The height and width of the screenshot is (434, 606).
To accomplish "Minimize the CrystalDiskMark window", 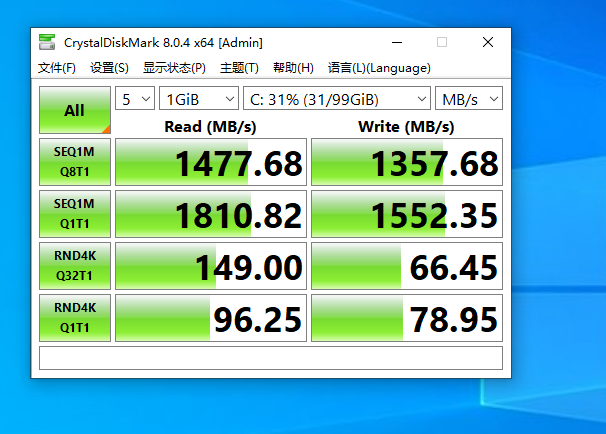I will [397, 42].
